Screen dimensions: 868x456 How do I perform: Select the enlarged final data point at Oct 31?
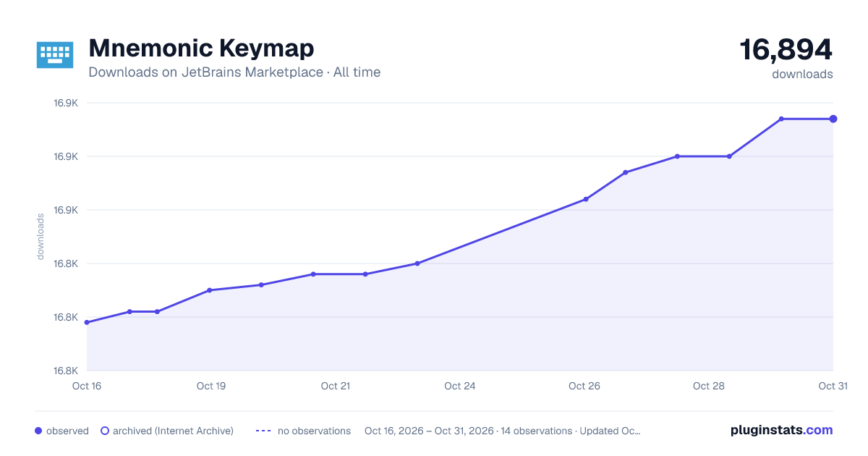coord(833,119)
